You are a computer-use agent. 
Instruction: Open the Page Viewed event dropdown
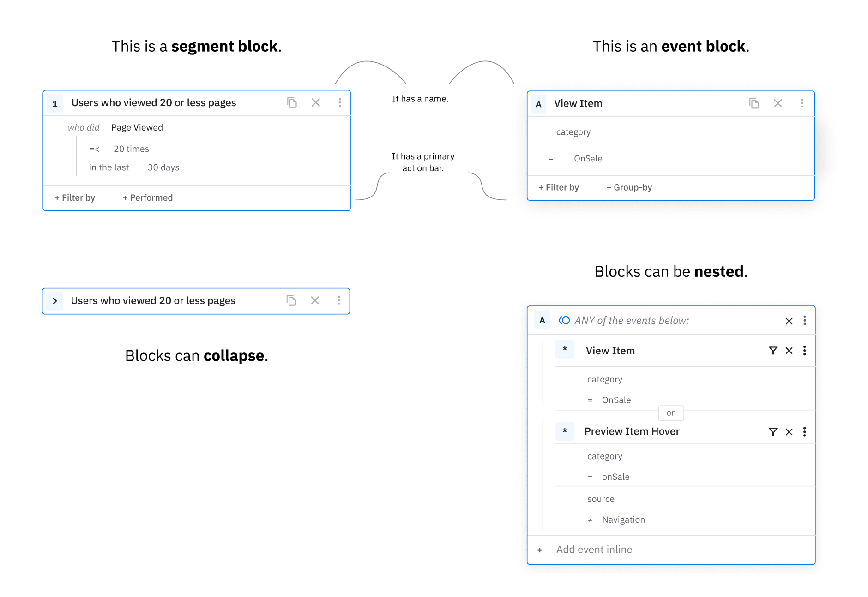pos(137,127)
